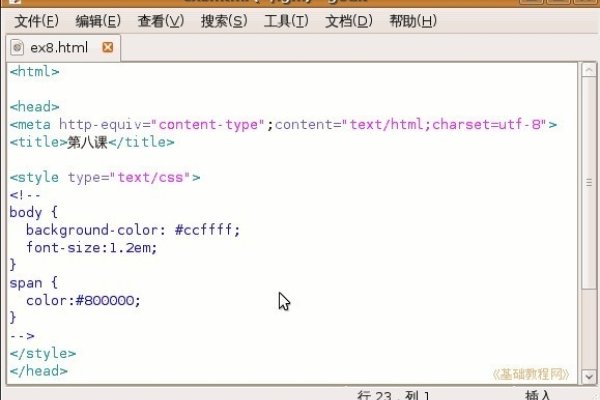Click the ex8.html document file icon
The image size is (600, 400).
17,47
